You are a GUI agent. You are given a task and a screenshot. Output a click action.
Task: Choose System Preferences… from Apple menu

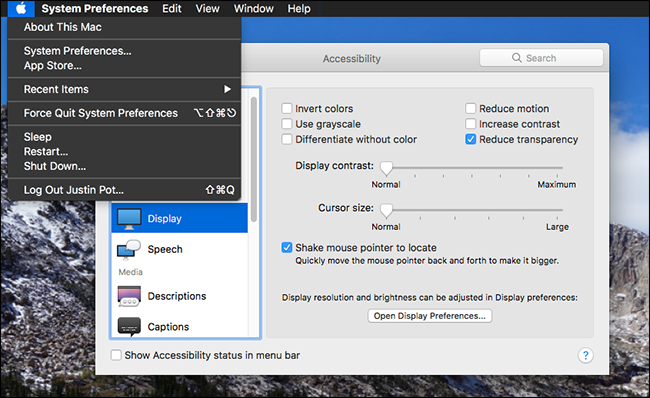[x=124, y=51]
